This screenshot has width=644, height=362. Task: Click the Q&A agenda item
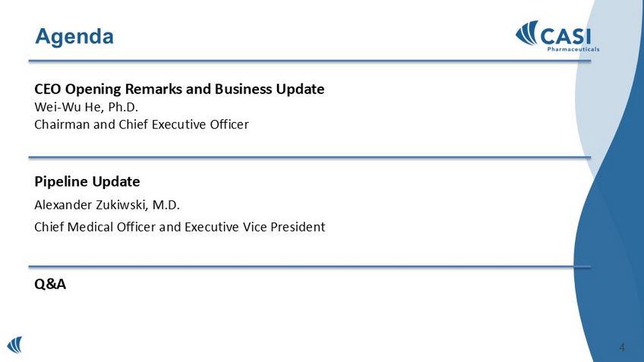click(x=50, y=284)
